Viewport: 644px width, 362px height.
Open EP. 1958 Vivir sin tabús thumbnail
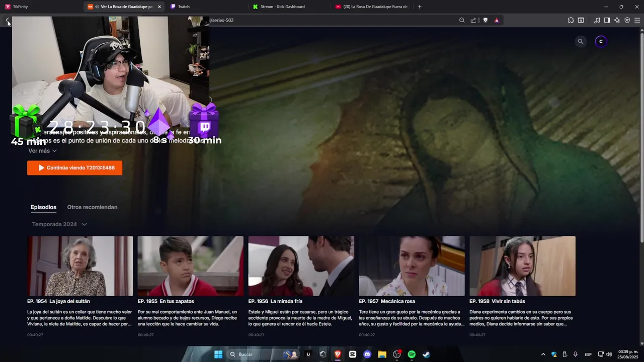click(522, 266)
